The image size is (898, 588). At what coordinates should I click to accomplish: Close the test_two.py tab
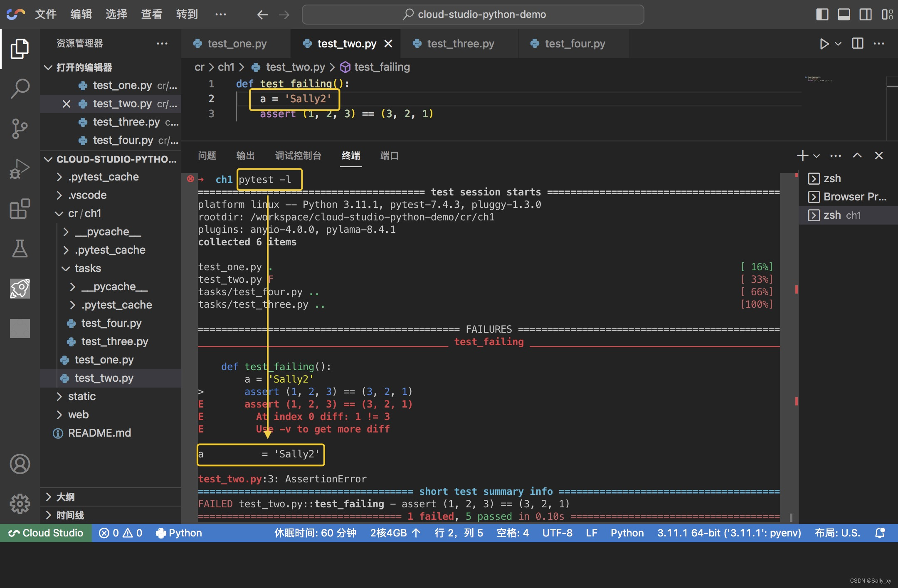pyautogui.click(x=388, y=44)
